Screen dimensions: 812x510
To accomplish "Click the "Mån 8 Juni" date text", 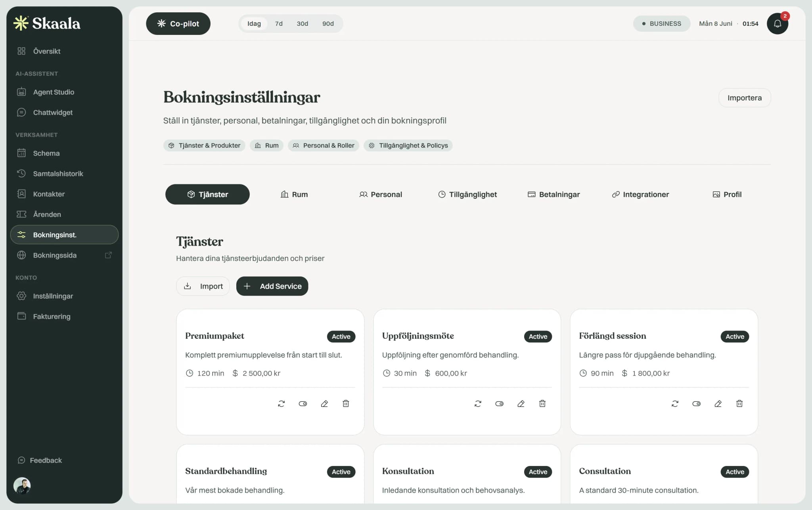I will (716, 24).
